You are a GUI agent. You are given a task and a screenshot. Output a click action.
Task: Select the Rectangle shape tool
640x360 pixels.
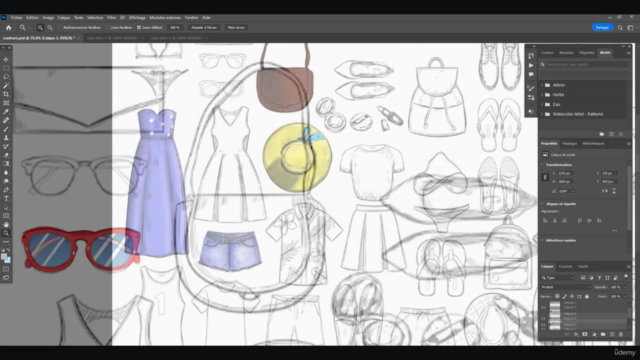[x=6, y=216]
